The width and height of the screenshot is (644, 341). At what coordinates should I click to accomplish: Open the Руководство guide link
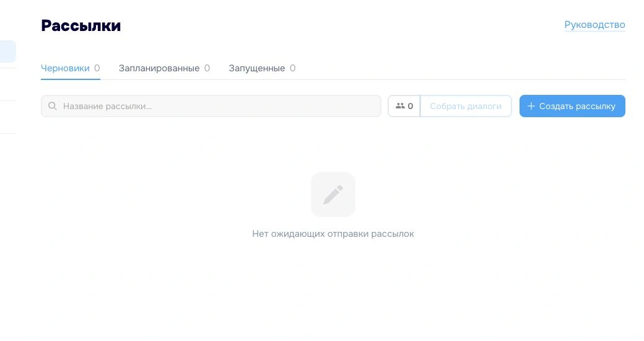pyautogui.click(x=594, y=25)
